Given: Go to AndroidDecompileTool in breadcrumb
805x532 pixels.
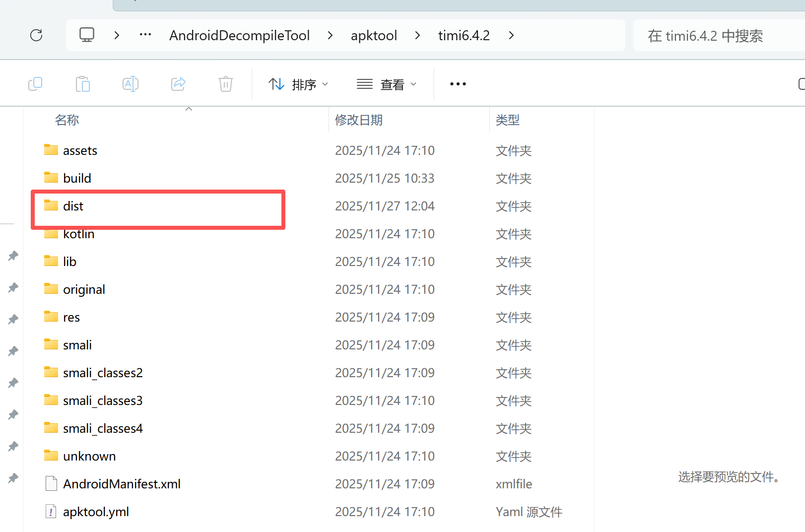Looking at the screenshot, I should [239, 36].
